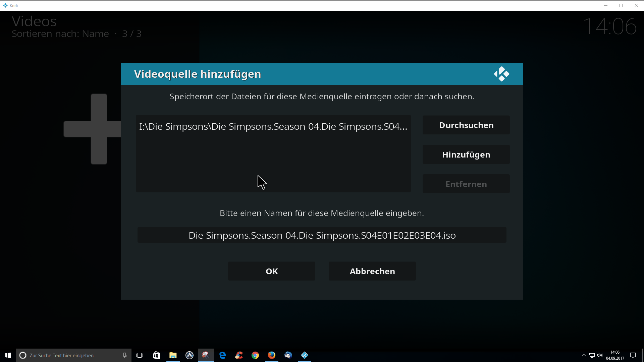The image size is (644, 362).
Task: Edit the media source name field
Action: [322, 235]
